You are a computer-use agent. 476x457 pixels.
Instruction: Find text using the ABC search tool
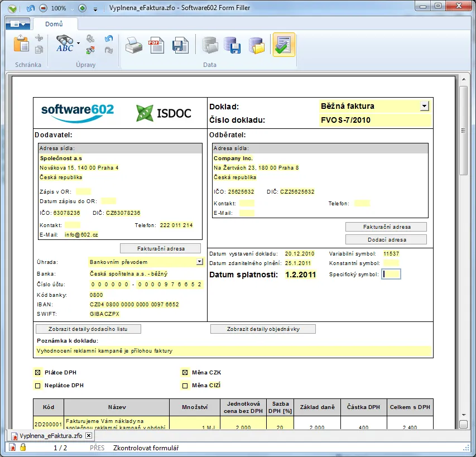point(64,45)
